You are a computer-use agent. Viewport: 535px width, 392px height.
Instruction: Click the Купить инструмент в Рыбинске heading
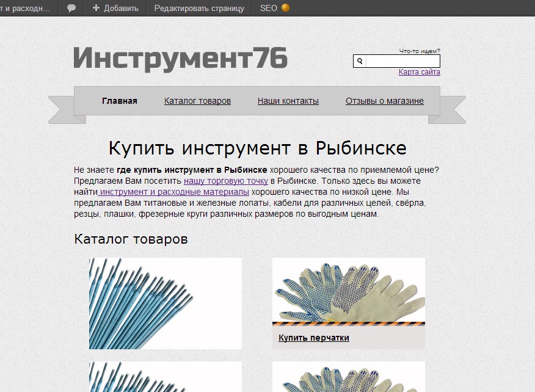257,148
